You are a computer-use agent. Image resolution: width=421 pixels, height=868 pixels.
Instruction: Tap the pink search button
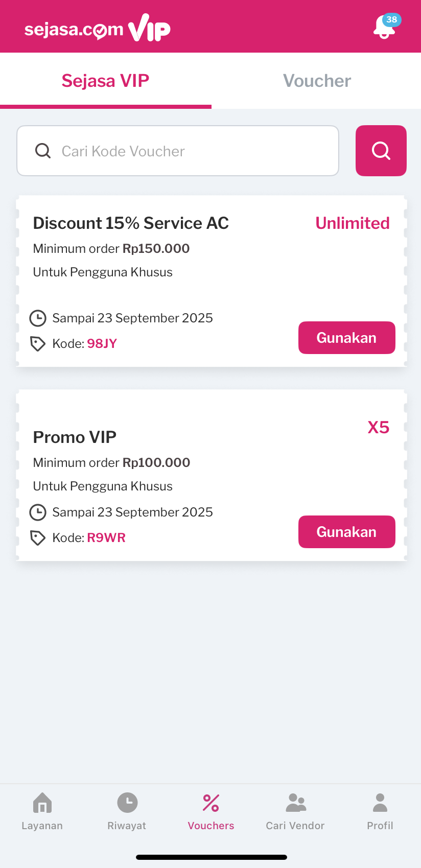point(381,151)
